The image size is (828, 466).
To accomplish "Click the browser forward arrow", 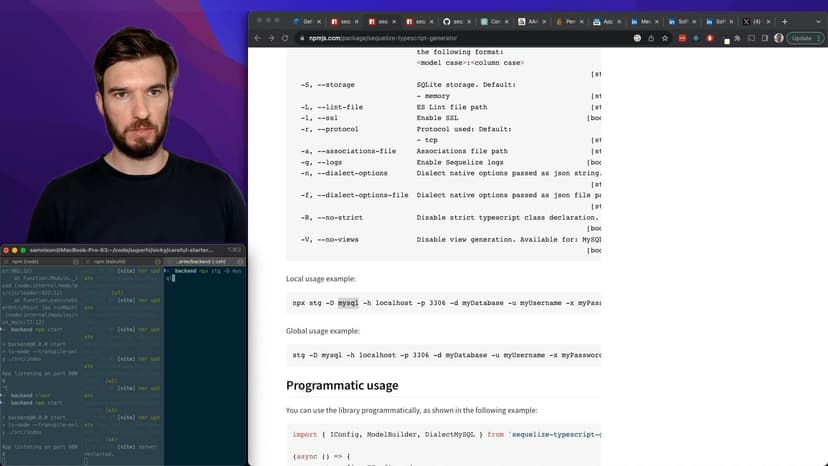I will click(271, 38).
